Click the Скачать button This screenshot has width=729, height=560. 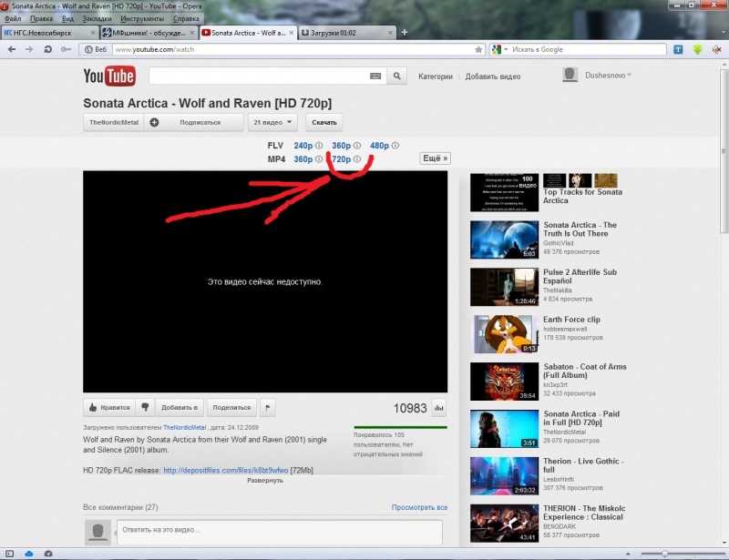click(x=324, y=122)
